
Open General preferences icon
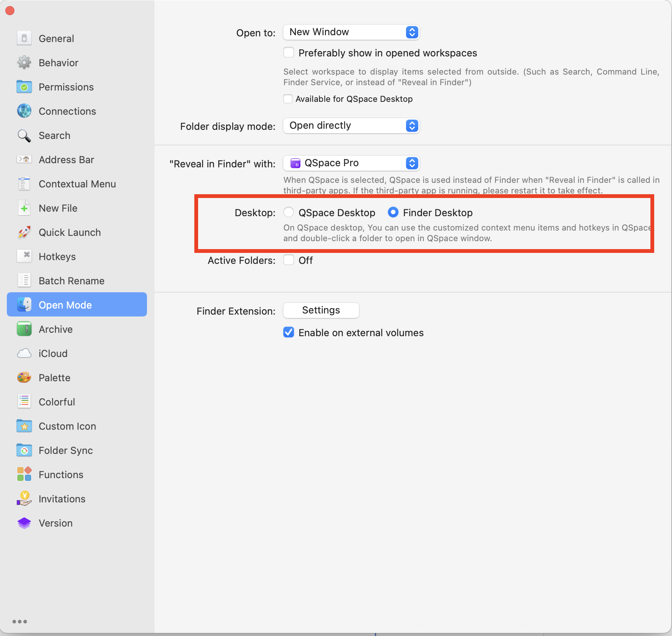pos(24,38)
